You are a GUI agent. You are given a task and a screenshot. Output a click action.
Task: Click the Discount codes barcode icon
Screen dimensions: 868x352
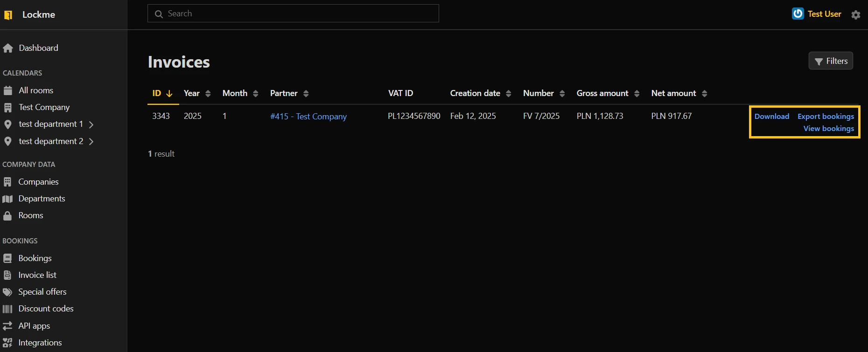point(7,309)
